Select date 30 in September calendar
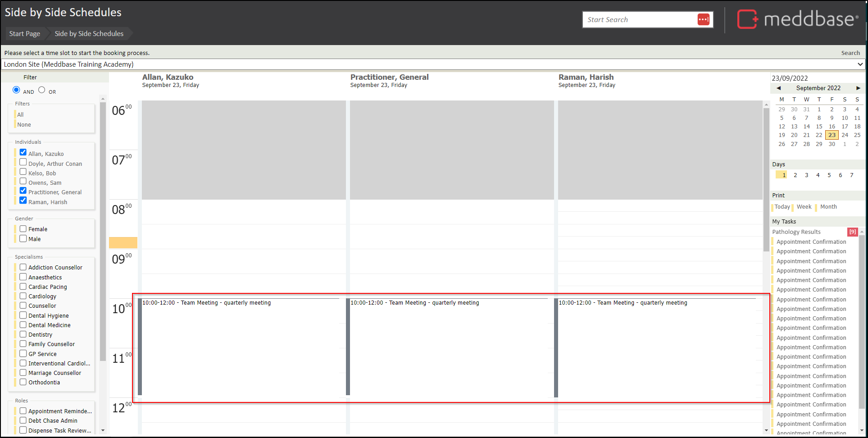 tap(832, 144)
